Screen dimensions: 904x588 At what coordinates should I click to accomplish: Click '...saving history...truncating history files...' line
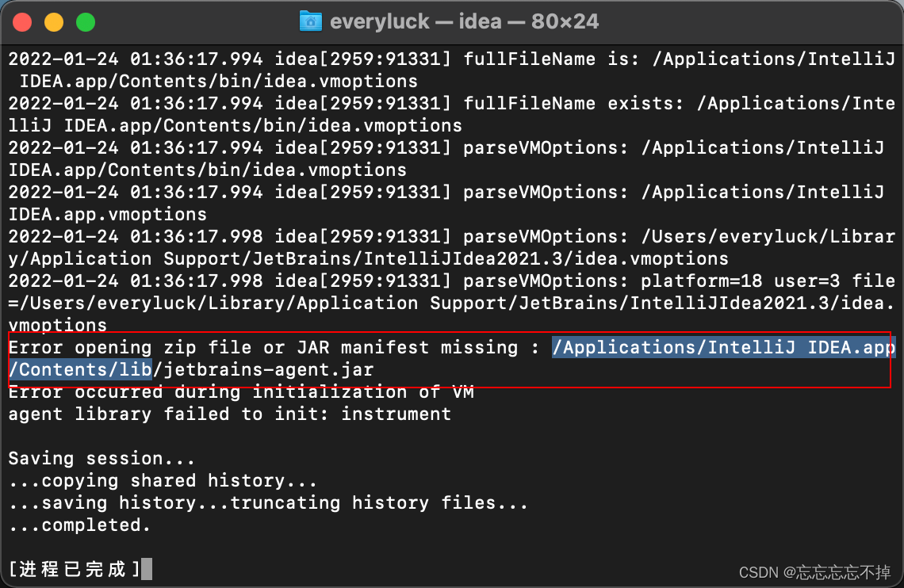pyautogui.click(x=268, y=502)
